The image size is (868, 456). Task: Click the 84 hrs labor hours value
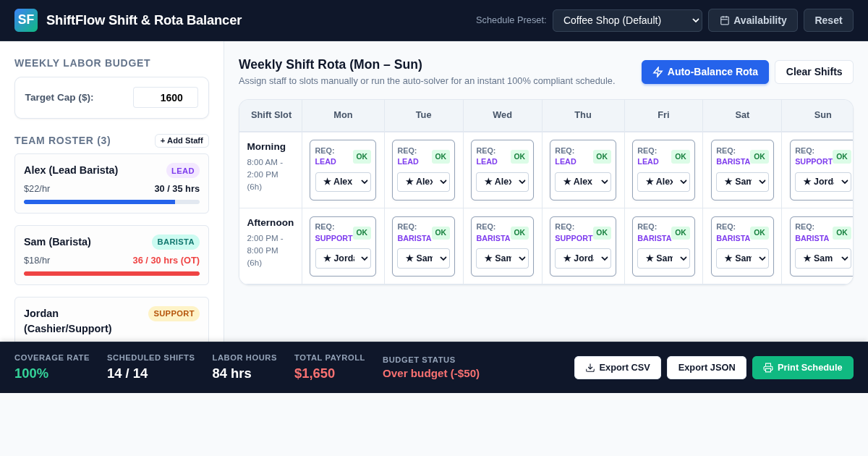pyautogui.click(x=231, y=373)
